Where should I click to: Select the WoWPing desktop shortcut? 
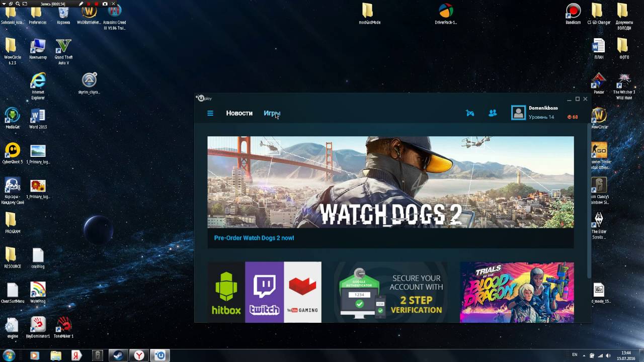[x=38, y=293]
